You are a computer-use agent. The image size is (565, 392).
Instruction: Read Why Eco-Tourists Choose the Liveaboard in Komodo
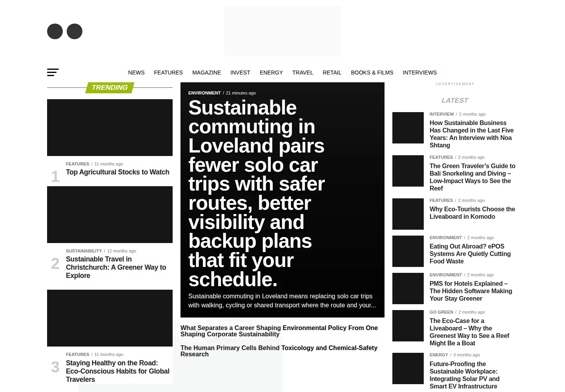[472, 213]
